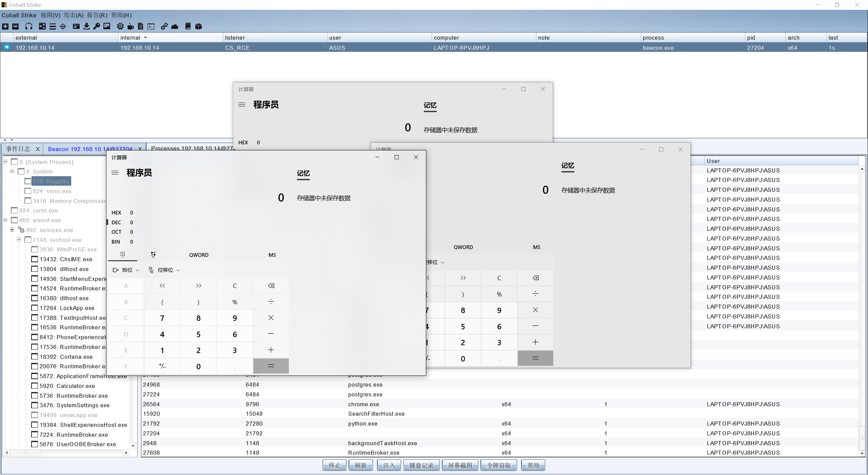Switch to the 事件日志 tab
The image size is (868, 475).
point(18,149)
